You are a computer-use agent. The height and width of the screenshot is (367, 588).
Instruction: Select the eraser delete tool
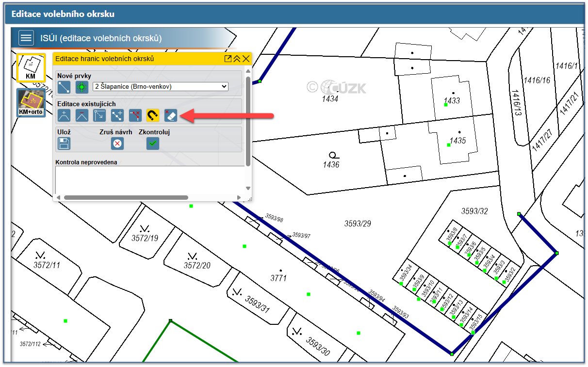coord(171,115)
